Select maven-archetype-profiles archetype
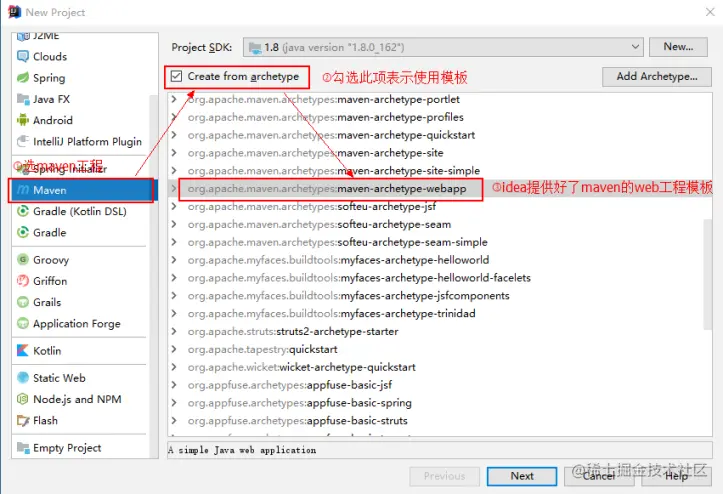This screenshot has width=723, height=494. [x=326, y=117]
